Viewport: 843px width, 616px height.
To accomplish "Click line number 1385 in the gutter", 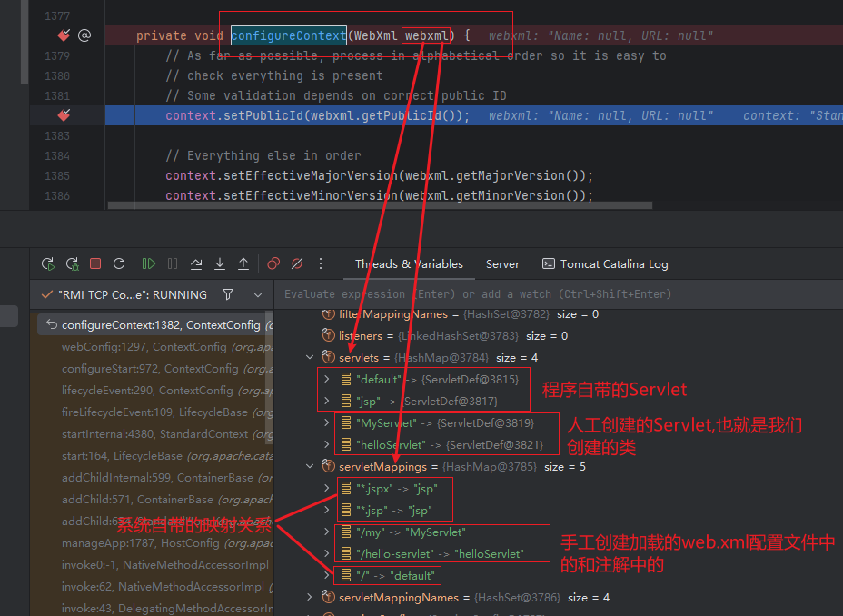I will [57, 175].
